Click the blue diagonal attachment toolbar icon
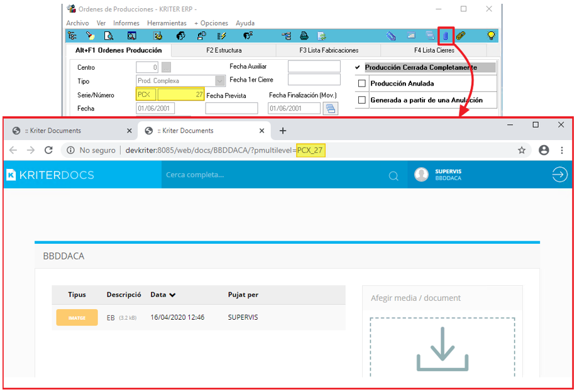 click(391, 36)
